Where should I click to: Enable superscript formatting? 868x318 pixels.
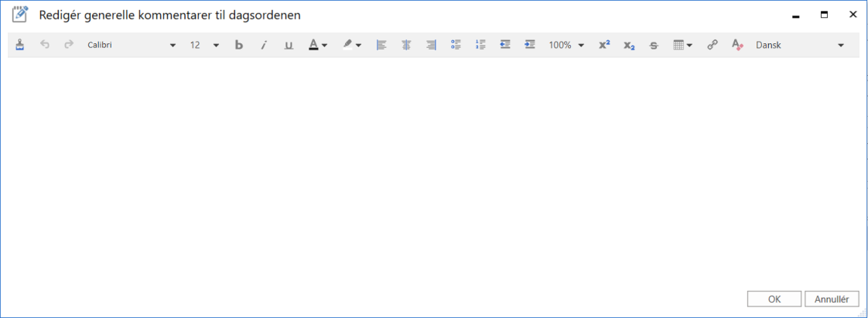click(604, 45)
